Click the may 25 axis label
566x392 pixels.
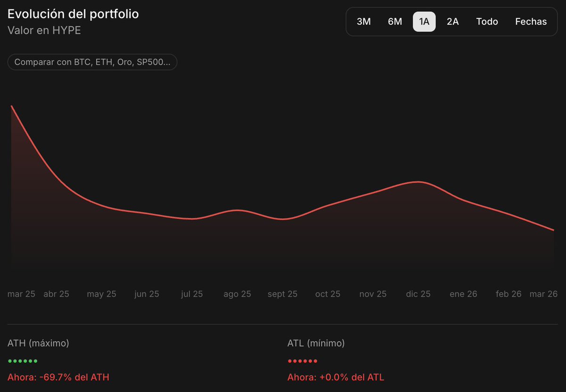pos(101,294)
